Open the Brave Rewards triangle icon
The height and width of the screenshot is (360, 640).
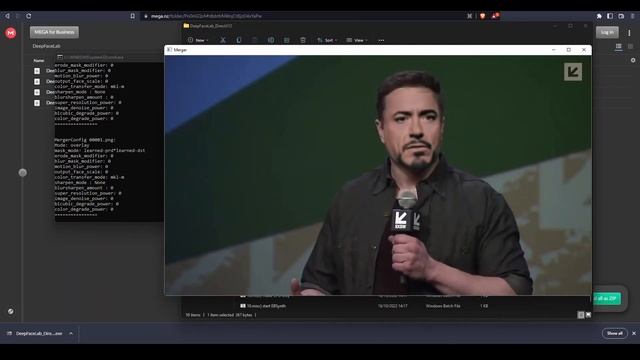tap(495, 16)
